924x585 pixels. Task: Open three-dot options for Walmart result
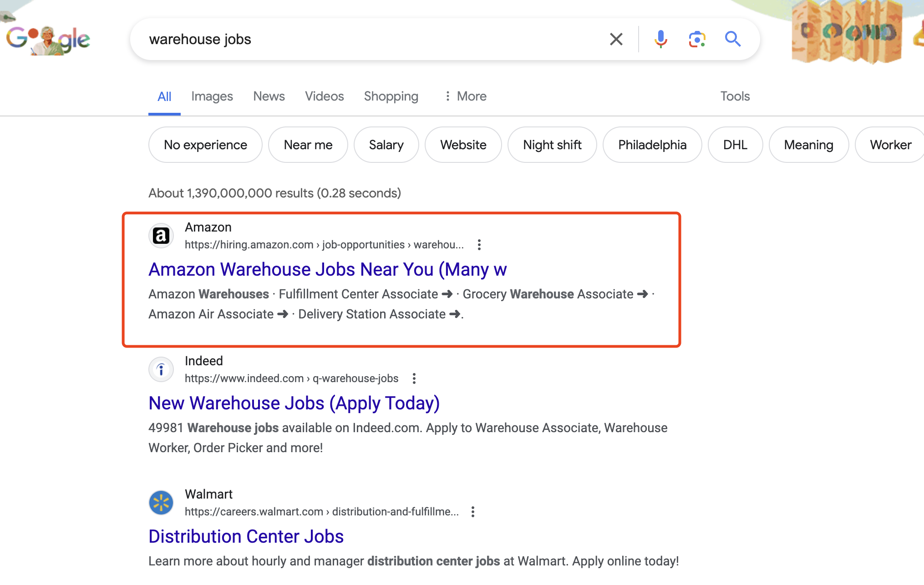(473, 512)
